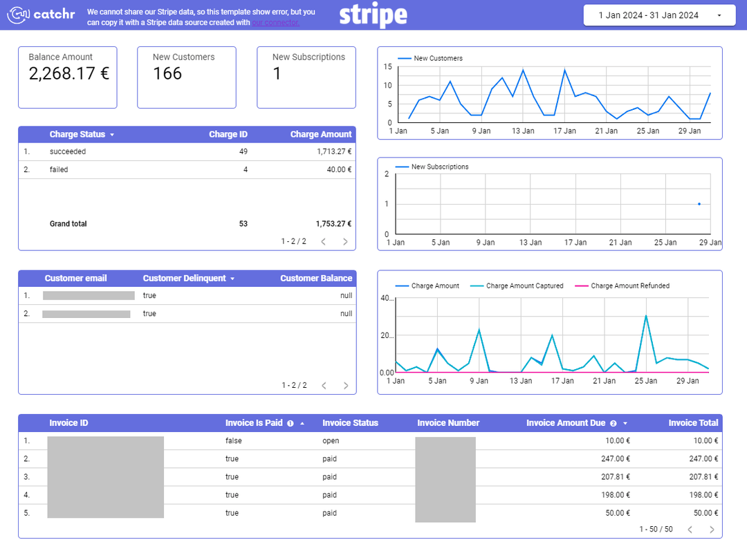Open the 1 Jan 2024 date range picker
The height and width of the screenshot is (560, 747).
(658, 15)
